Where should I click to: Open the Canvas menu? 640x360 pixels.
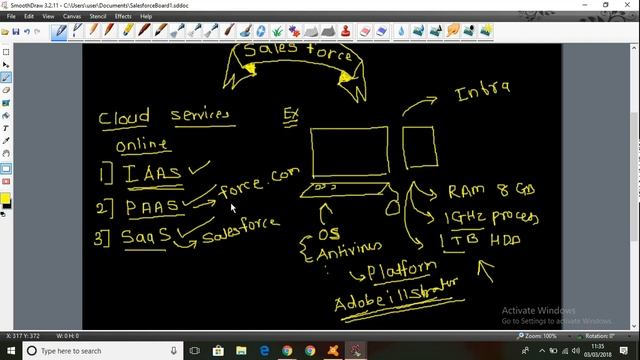[x=72, y=16]
